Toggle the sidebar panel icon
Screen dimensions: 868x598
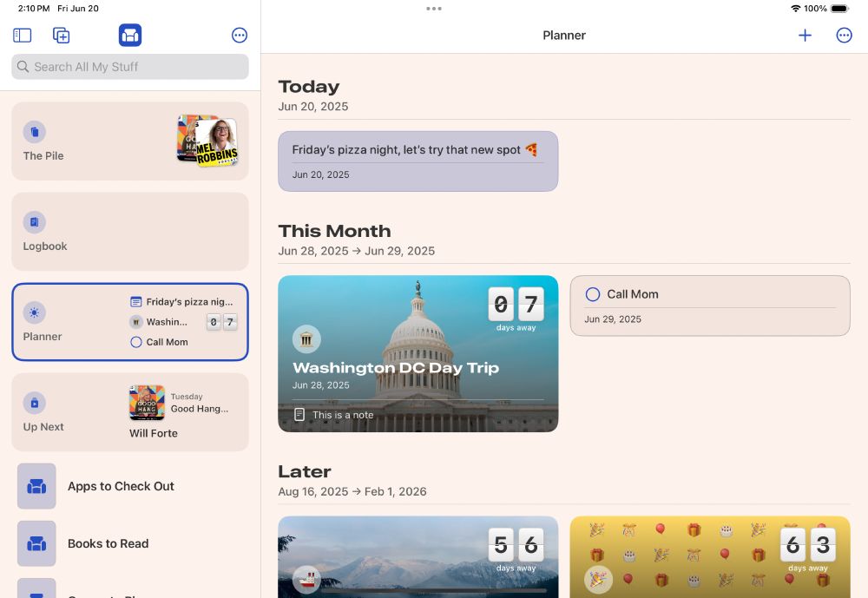(x=23, y=36)
